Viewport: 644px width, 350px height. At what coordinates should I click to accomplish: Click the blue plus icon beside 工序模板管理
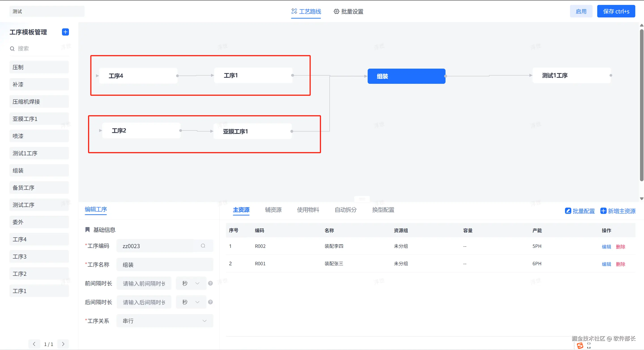click(x=65, y=32)
